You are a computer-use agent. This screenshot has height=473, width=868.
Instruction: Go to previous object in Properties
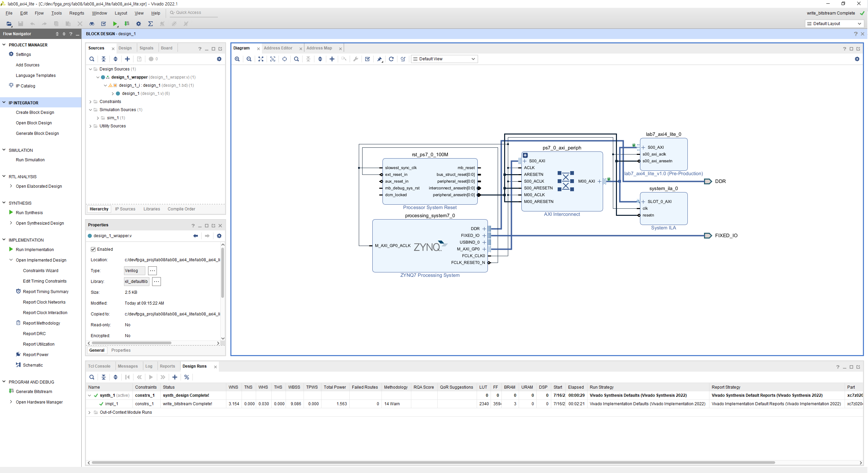click(195, 236)
